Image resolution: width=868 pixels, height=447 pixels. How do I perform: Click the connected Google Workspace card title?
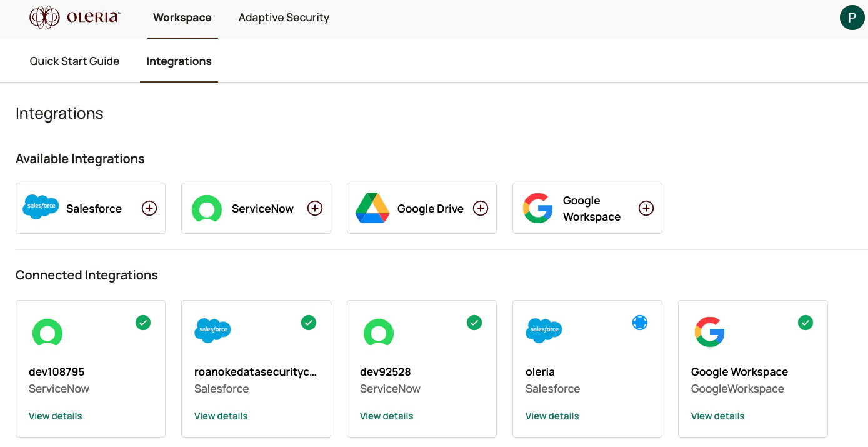pos(740,372)
